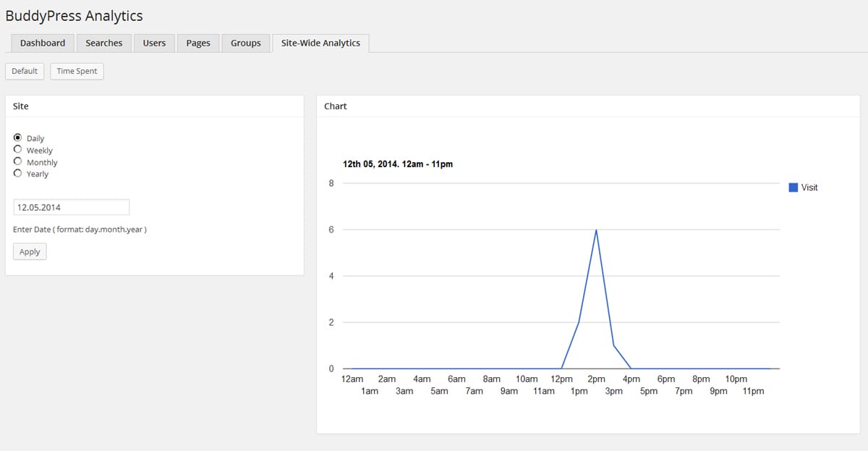
Task: Select the Groups tab
Action: click(x=245, y=43)
